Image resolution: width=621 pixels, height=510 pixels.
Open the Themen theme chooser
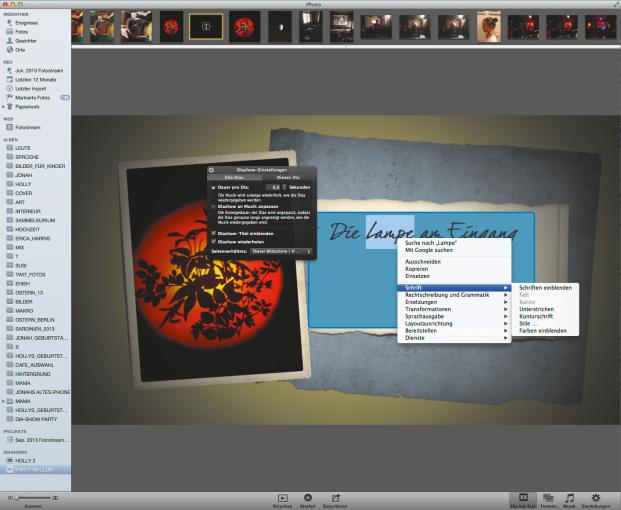549,501
